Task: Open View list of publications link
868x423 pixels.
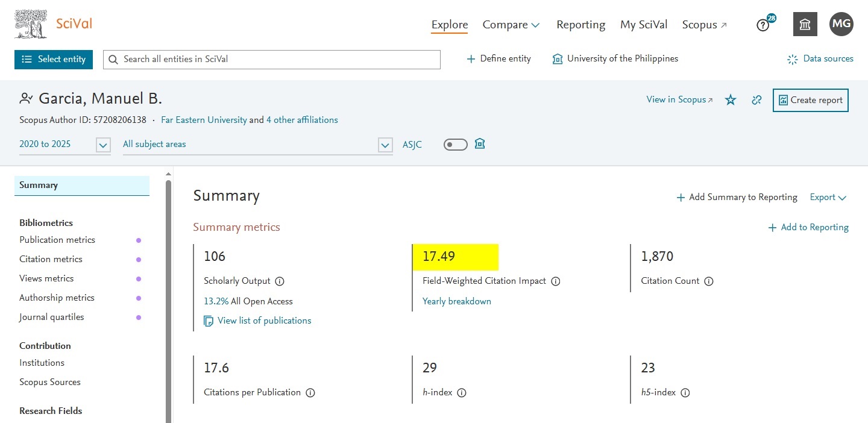Action: pos(264,320)
